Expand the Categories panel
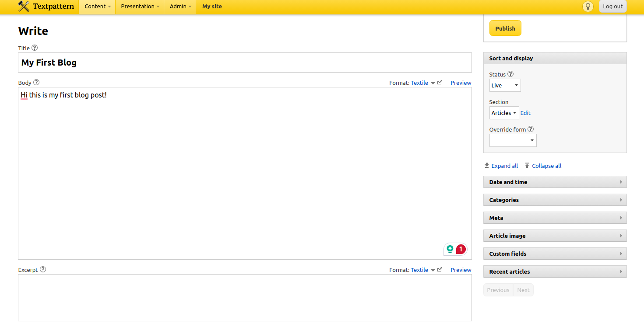 pos(555,200)
